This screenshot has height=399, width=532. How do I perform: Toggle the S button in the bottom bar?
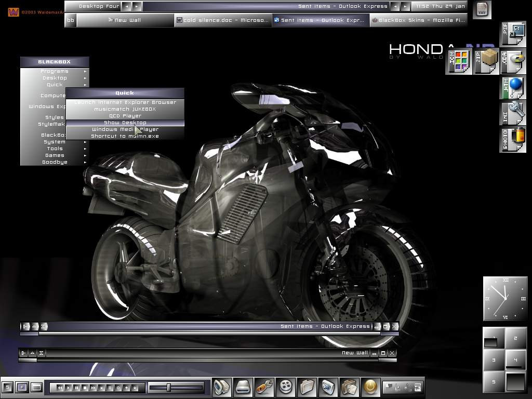[x=7, y=387]
